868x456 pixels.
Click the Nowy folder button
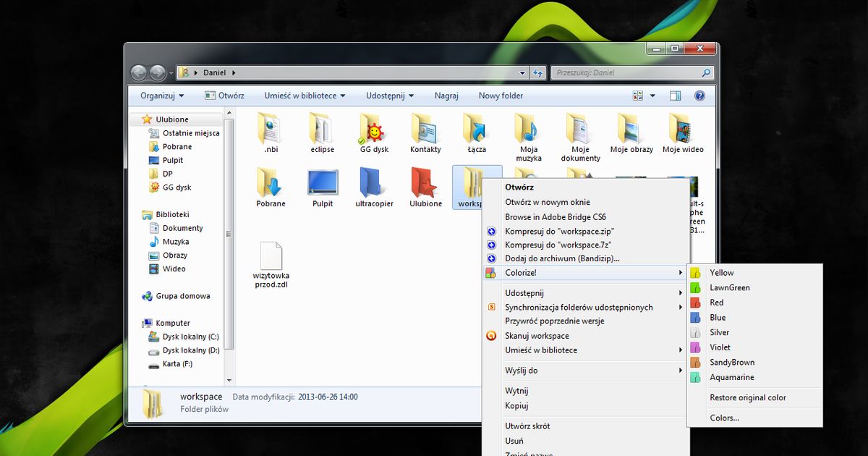pos(501,95)
